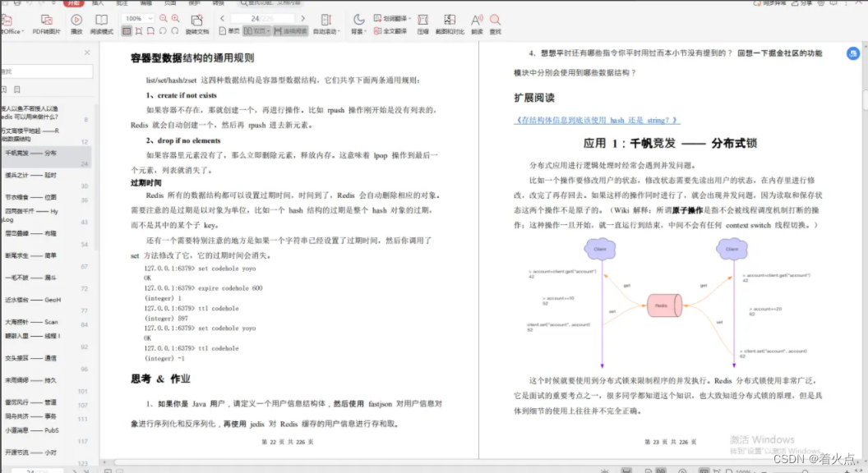Close the bookmark sidebar panel
The height and width of the screenshot is (473, 868).
87,53
